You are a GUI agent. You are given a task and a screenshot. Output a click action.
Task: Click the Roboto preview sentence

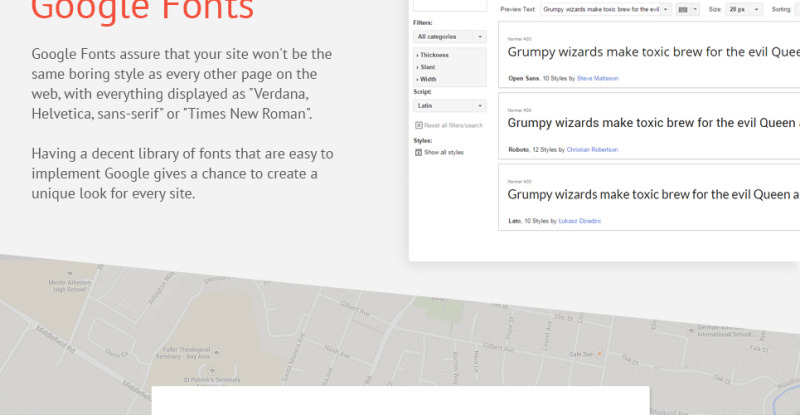(653, 124)
